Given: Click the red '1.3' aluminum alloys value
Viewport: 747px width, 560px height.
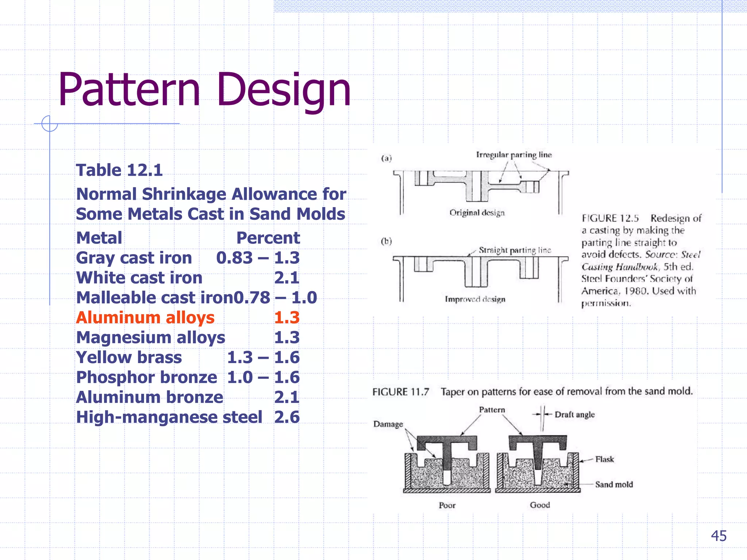Looking at the screenshot, I should [x=287, y=318].
